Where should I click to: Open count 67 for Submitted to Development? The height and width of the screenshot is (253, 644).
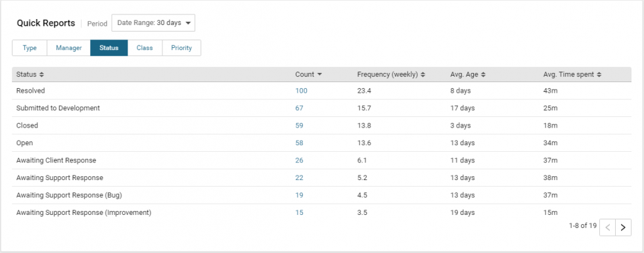point(299,108)
